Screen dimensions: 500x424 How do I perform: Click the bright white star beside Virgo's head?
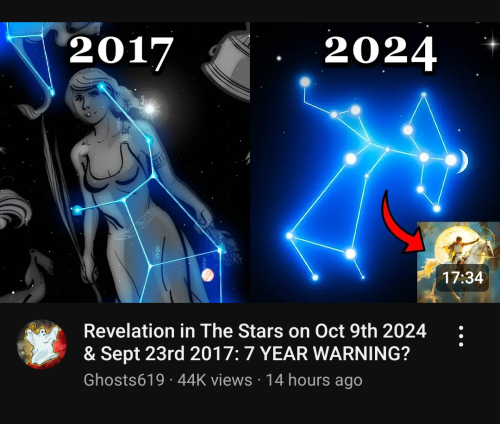point(150,109)
